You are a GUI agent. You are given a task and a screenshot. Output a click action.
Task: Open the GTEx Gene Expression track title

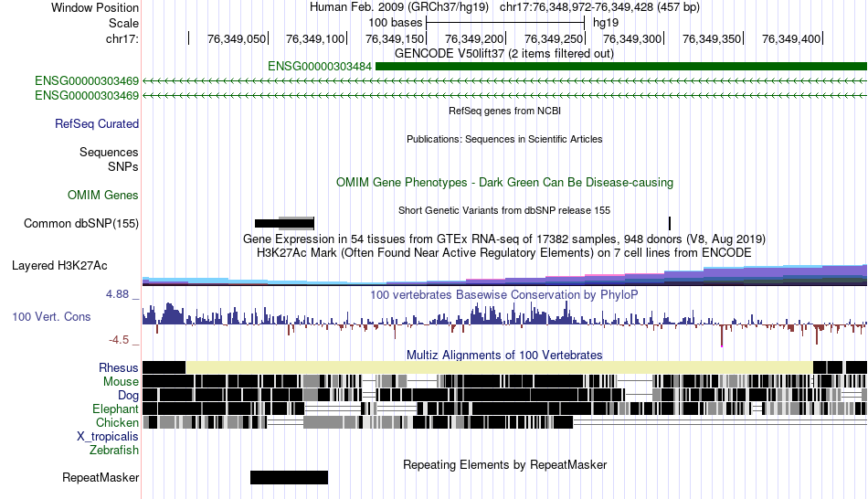point(504,239)
